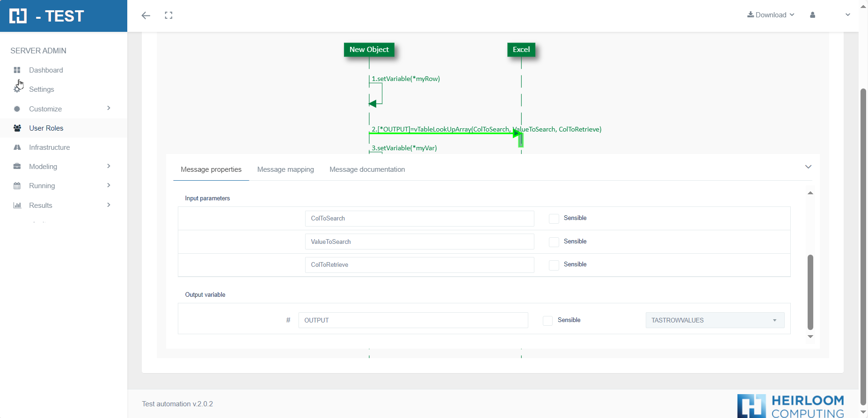
Task: Click the properties panel vertical scrollbar
Action: [810, 292]
